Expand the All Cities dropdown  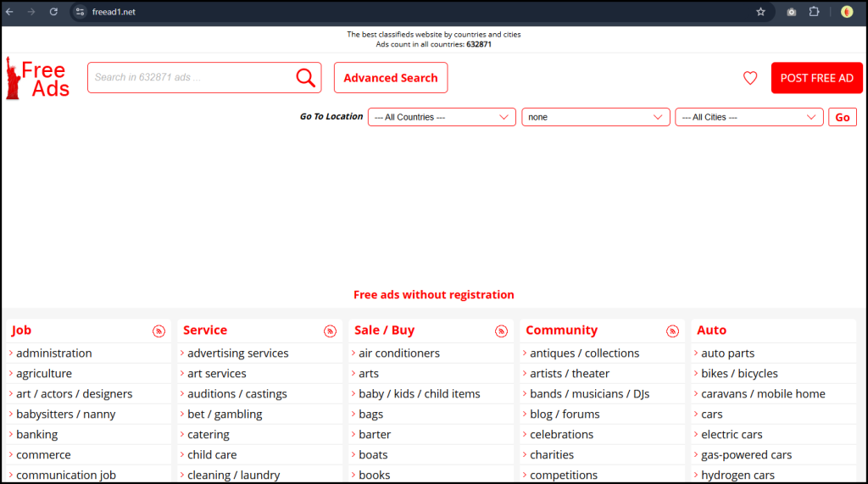[x=748, y=117]
